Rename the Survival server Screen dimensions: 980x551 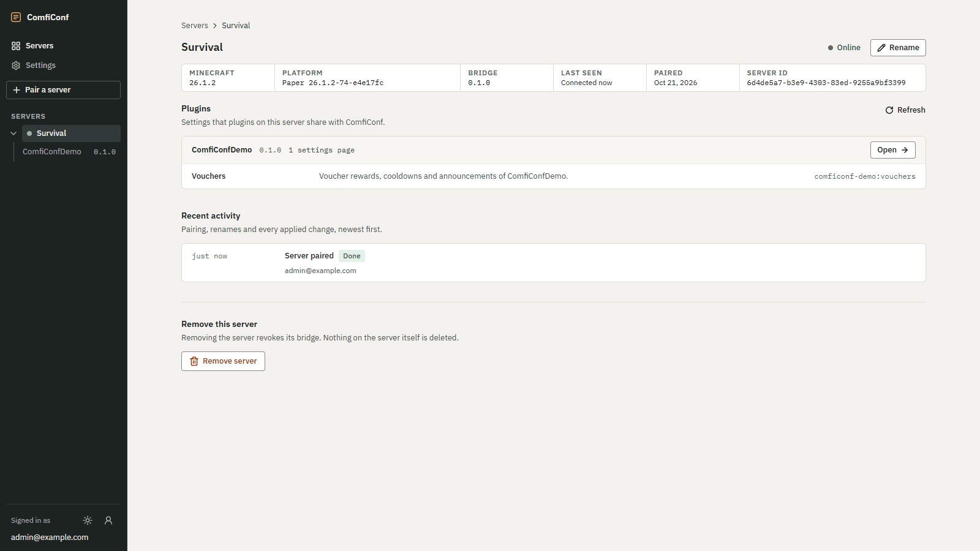[x=898, y=48]
